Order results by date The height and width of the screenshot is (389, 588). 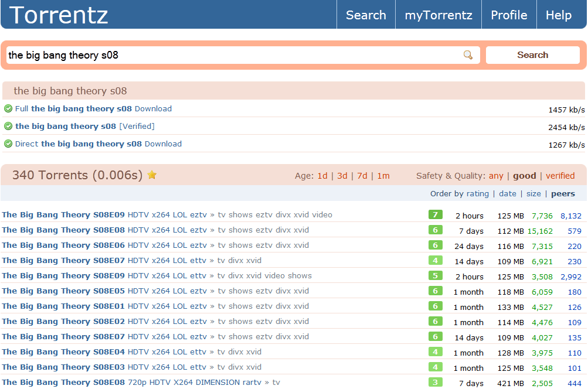click(x=507, y=194)
